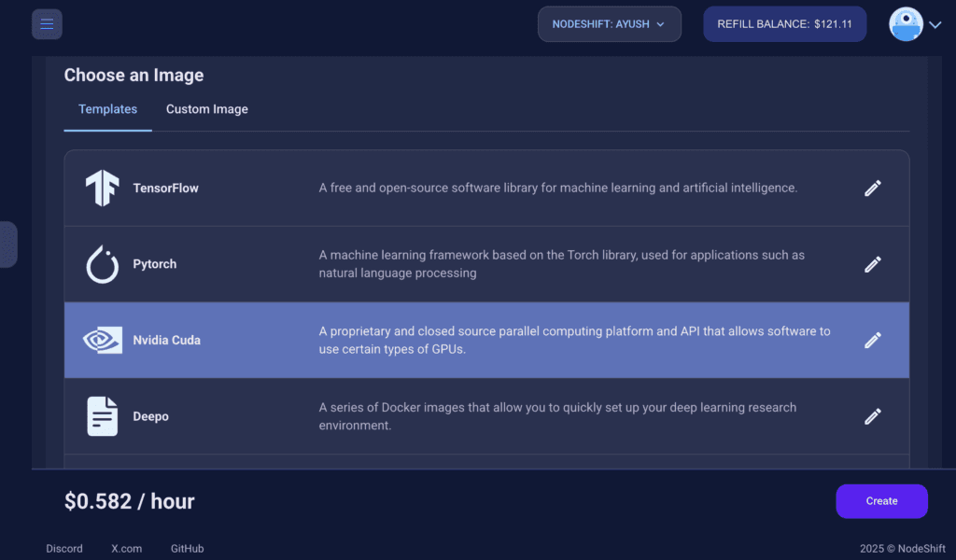Open the user avatar profile picture
Viewport: 956px width, 560px height.
pos(906,24)
